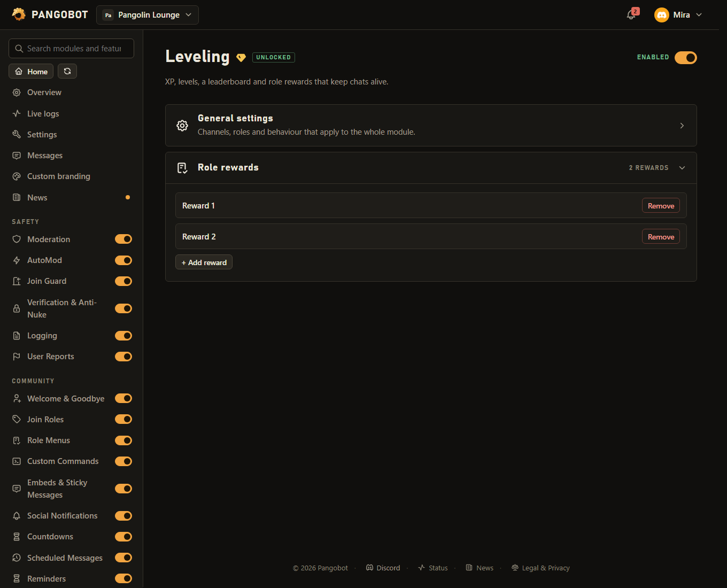Click the AutoMod lightning icon
The image size is (727, 588).
(17, 260)
